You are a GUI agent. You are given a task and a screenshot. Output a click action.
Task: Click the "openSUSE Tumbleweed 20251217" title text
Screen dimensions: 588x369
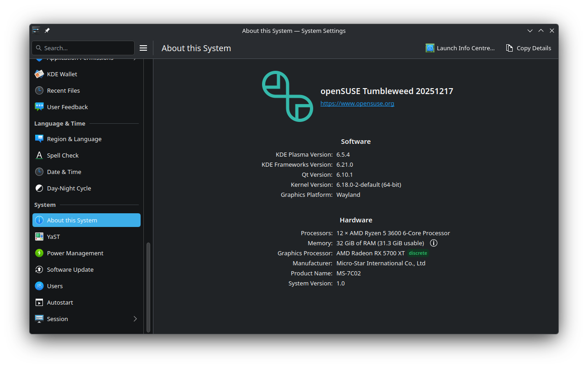(387, 91)
